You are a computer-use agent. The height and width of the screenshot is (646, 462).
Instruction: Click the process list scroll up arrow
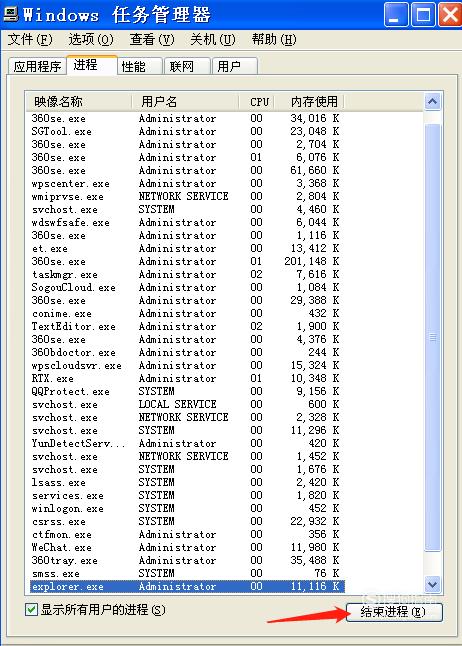pyautogui.click(x=432, y=102)
